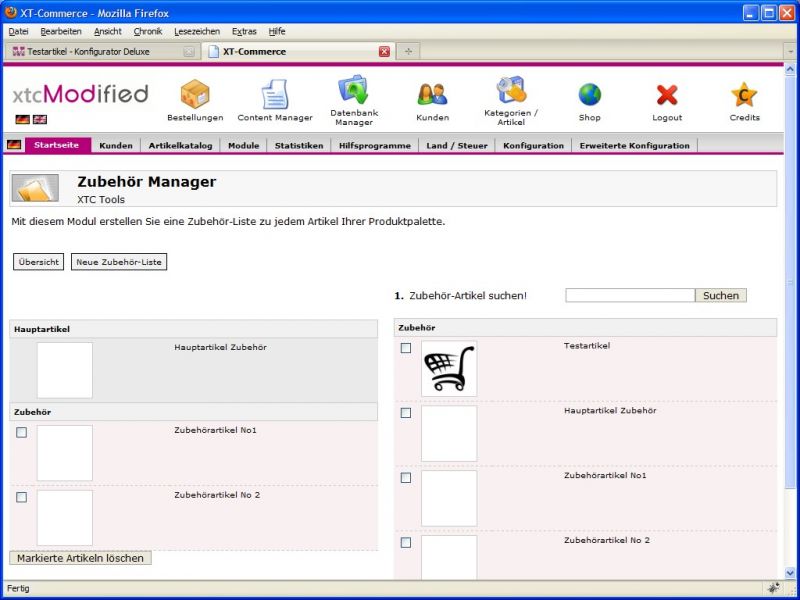
Task: Click the Firefox icon in the title bar
Action: (x=11, y=12)
